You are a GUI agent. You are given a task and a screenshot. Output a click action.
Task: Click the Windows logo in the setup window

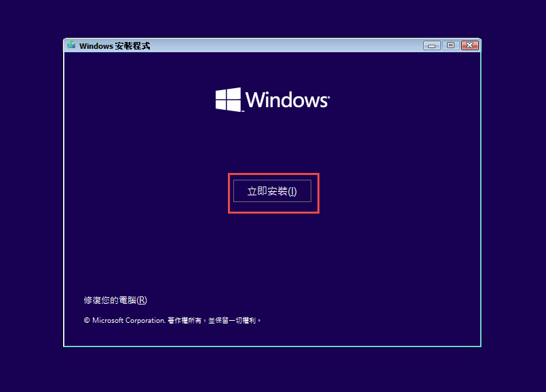272,100
